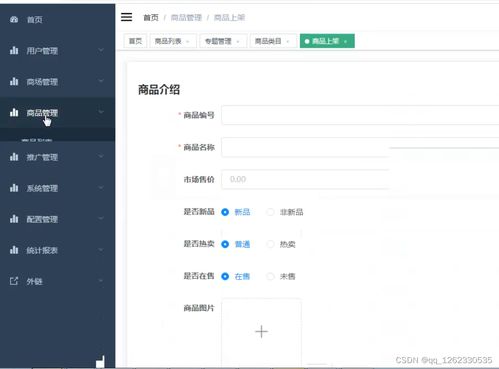Switch to the 专题管理 tab
Image resolution: width=499 pixels, height=369 pixels.
pos(223,41)
